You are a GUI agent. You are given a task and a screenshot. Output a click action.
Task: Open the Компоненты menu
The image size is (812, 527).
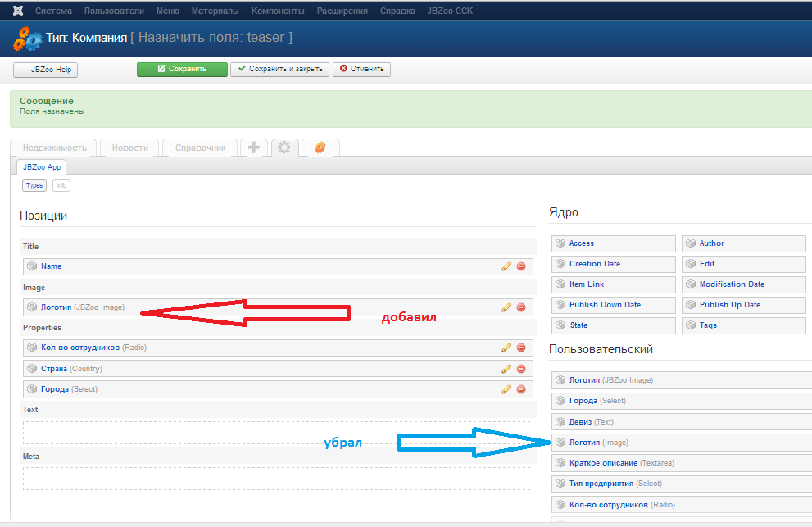tap(278, 11)
